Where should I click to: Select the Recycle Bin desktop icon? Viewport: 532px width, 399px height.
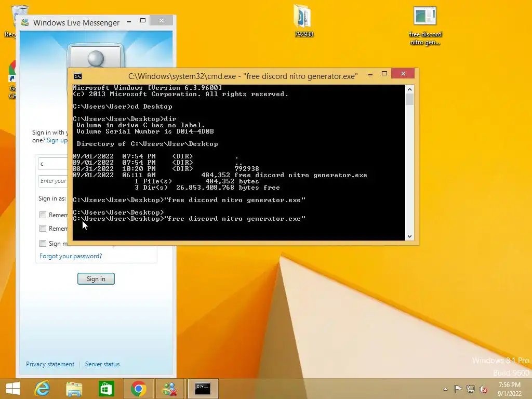click(14, 20)
